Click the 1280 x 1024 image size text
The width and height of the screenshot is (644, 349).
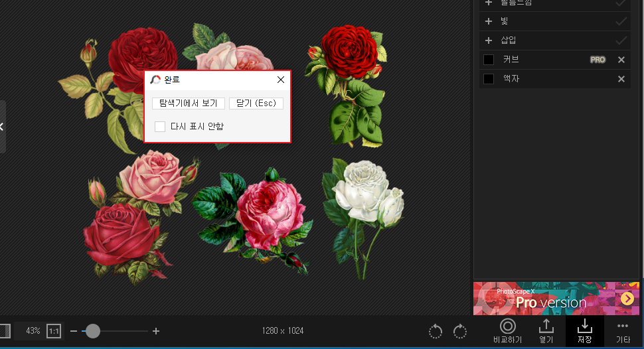click(x=283, y=331)
